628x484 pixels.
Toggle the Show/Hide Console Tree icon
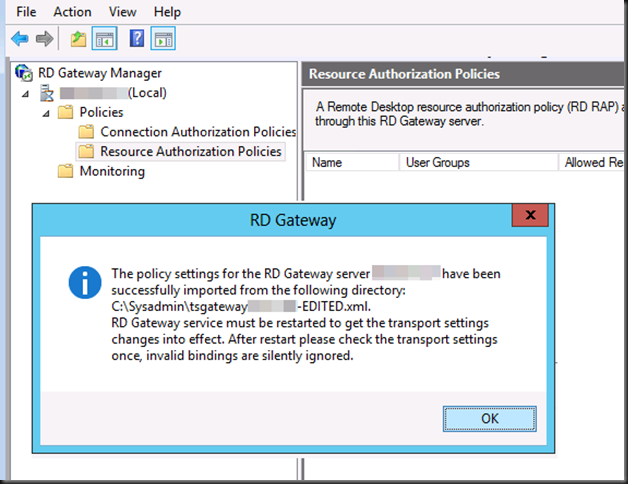coord(105,39)
